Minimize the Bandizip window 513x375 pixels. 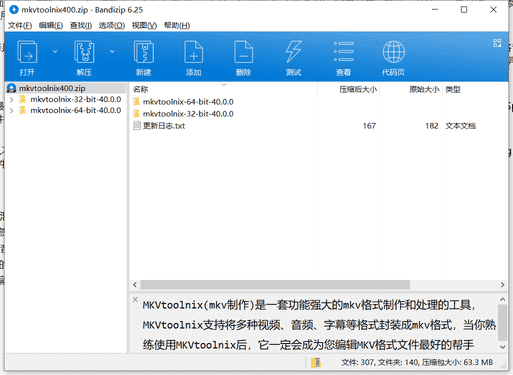435,10
